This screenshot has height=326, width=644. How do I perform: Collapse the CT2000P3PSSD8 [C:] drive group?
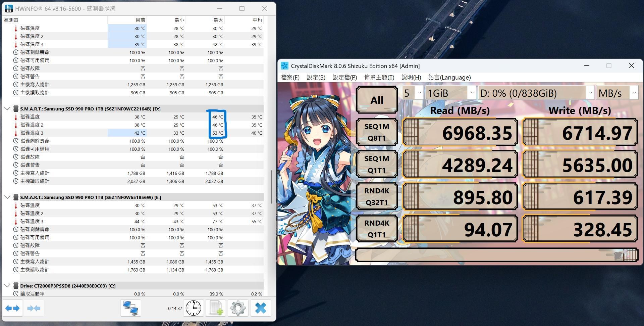click(x=7, y=286)
